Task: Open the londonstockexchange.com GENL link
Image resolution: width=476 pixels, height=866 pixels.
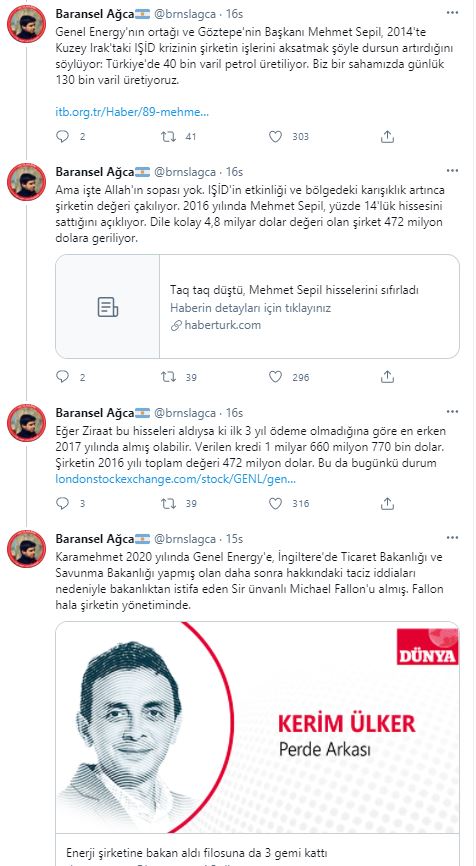Action: (x=176, y=478)
